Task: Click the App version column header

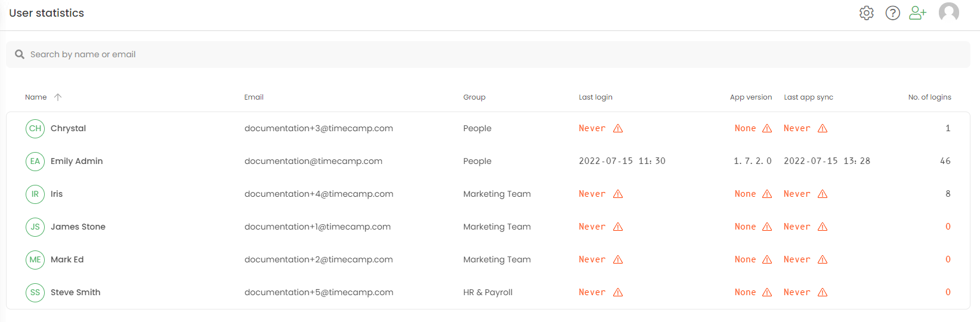Action: (x=750, y=97)
